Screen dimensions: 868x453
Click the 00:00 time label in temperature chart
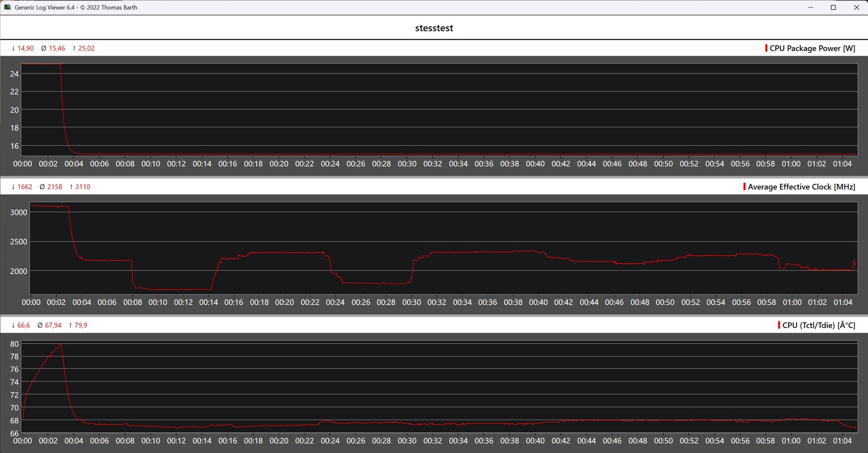(23, 441)
